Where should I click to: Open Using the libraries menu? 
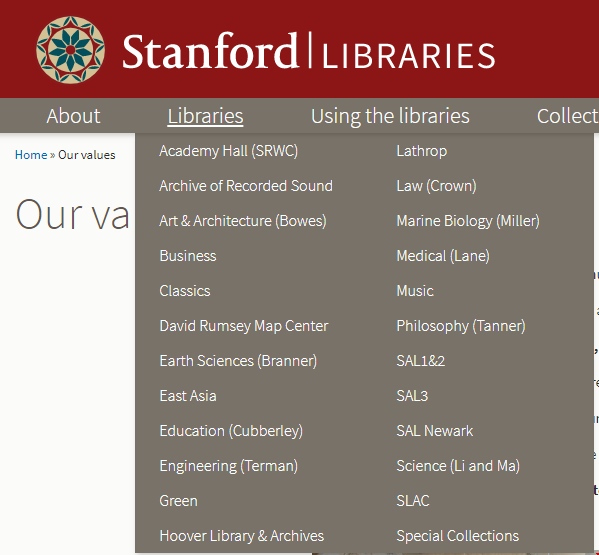[x=390, y=116]
